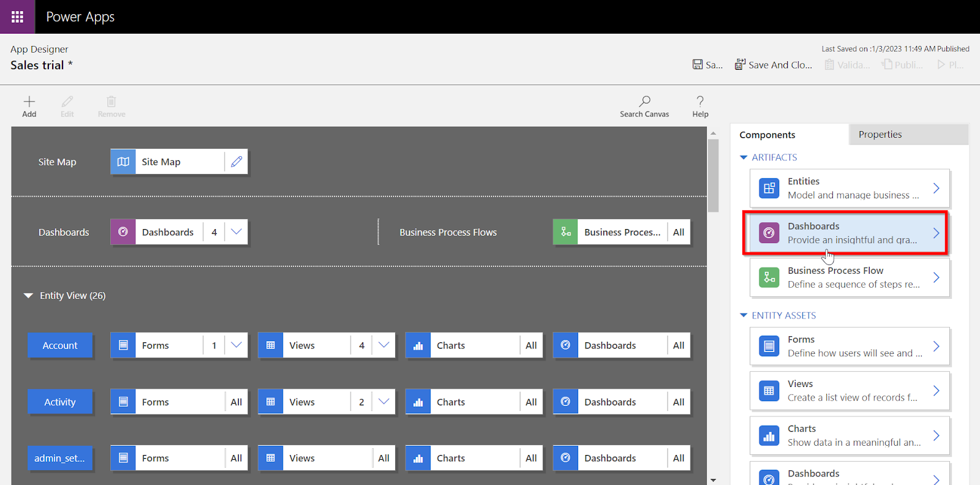Click the Remove trash can icon
This screenshot has width=980, height=485.
pos(111,102)
